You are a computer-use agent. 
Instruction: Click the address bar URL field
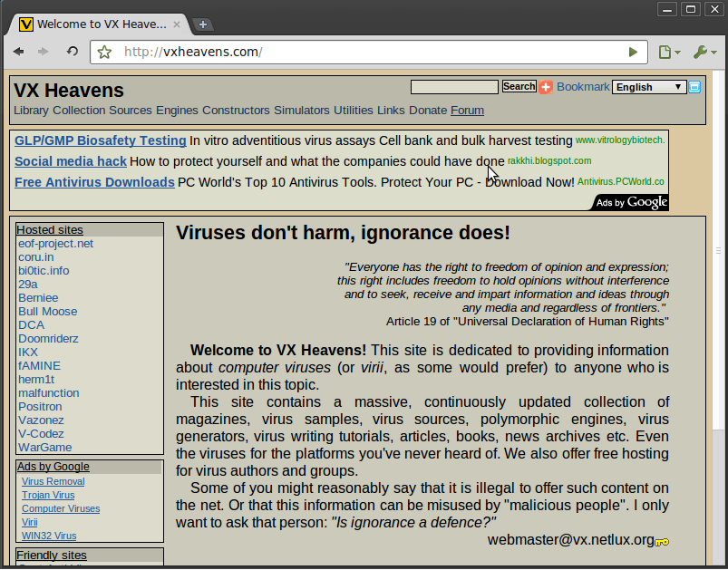coord(369,52)
